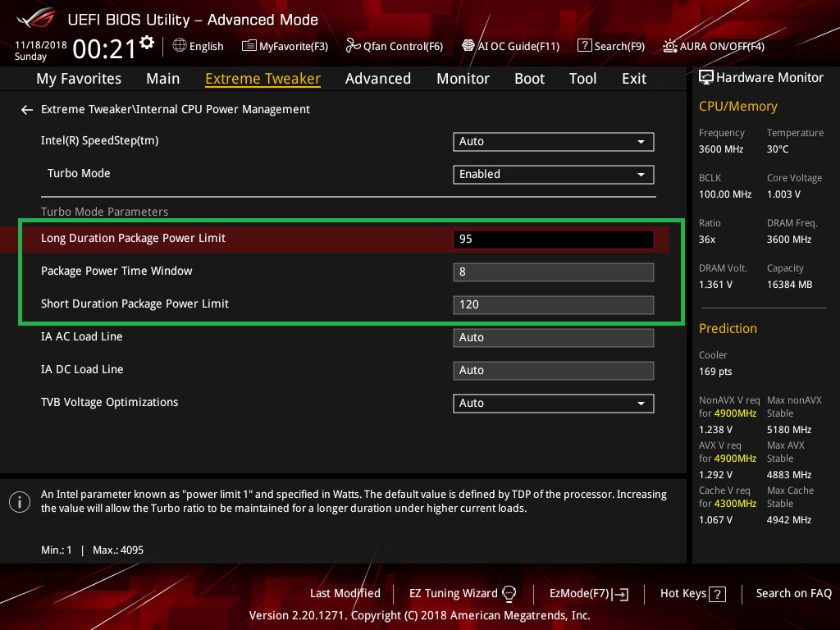
Task: Click the 30°C temperature value
Action: pos(778,149)
